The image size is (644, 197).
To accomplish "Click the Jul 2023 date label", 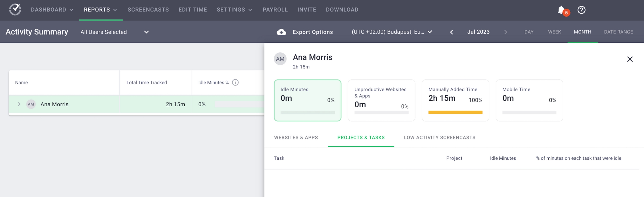I will tap(478, 32).
